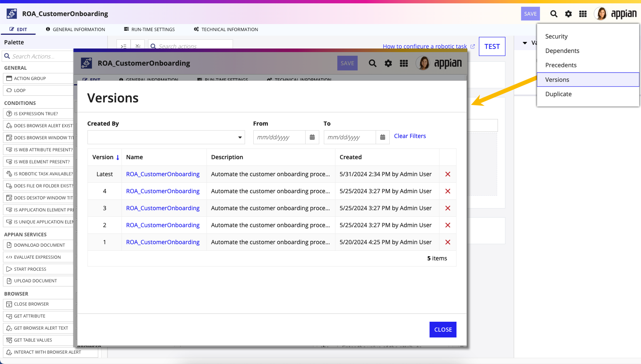Viewport: 641px width, 364px height.
Task: Delete version 1 with red X icon
Action: 448,242
